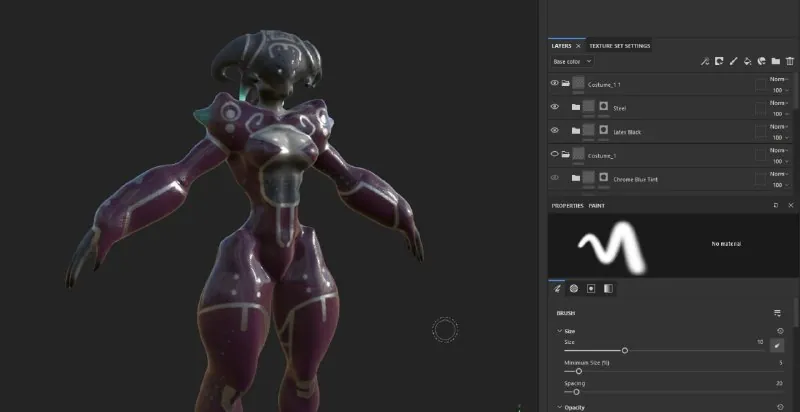800x412 pixels.
Task: Toggle visibility of the Costume_1 group
Action: (x=555, y=153)
